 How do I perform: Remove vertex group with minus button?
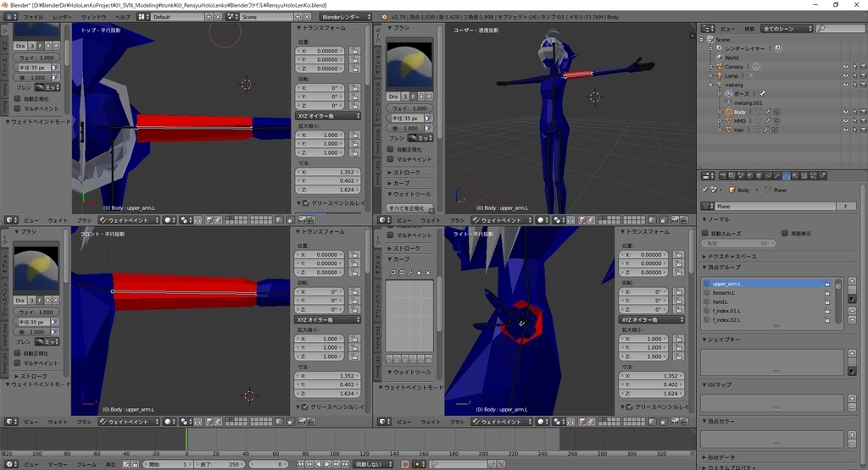853,290
